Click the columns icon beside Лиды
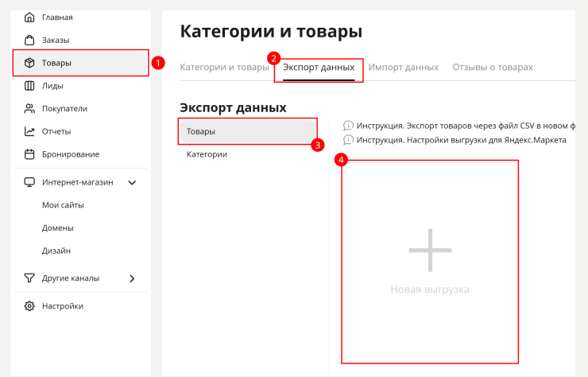The height and width of the screenshot is (377, 588). click(29, 86)
